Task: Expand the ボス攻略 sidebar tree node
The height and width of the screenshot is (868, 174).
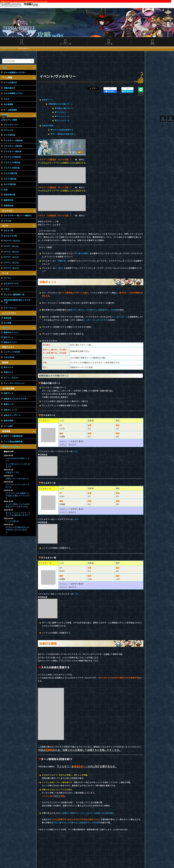Action: coord(2,323)
